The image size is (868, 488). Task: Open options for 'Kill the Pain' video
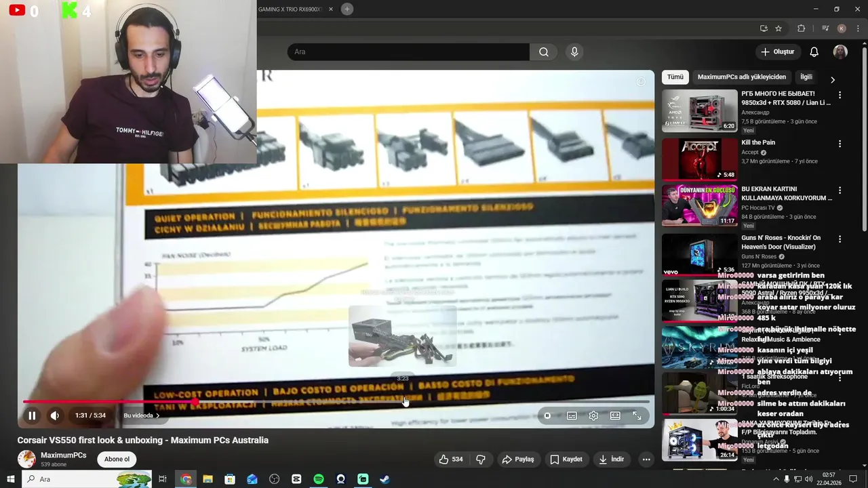point(840,144)
